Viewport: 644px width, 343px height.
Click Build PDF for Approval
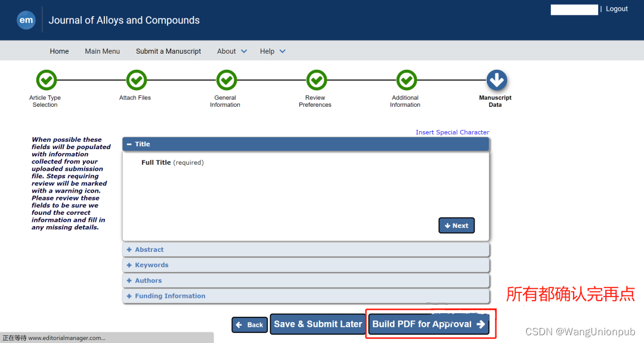tap(429, 324)
